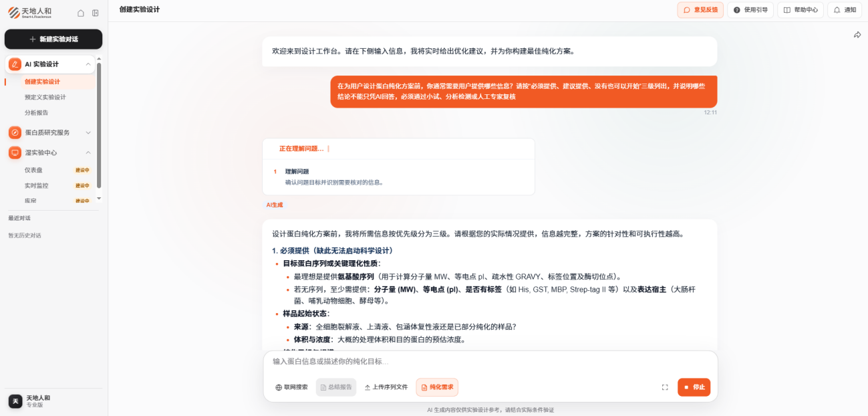868x416 pixels.
Task: Stop generation with 停止 button
Action: (x=694, y=387)
